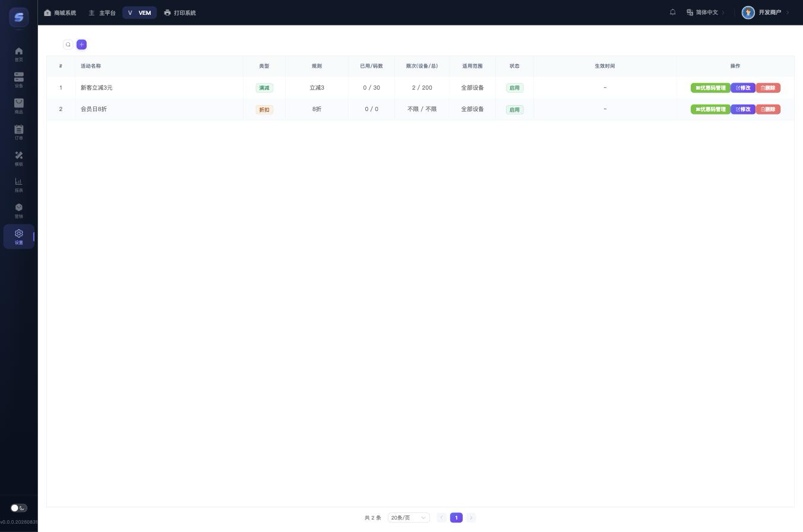The height and width of the screenshot is (532, 803).
Task: Open the 设置 settings sidebar icon
Action: pyautogui.click(x=18, y=237)
